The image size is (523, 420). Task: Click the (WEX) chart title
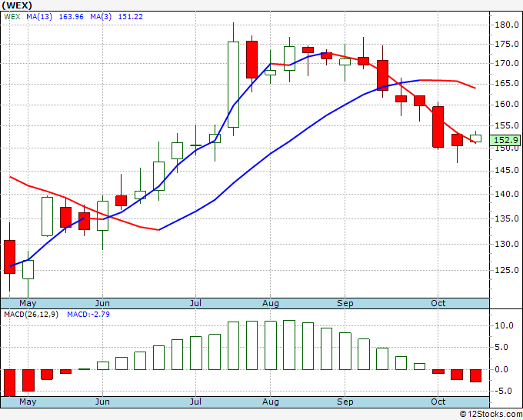(x=17, y=5)
